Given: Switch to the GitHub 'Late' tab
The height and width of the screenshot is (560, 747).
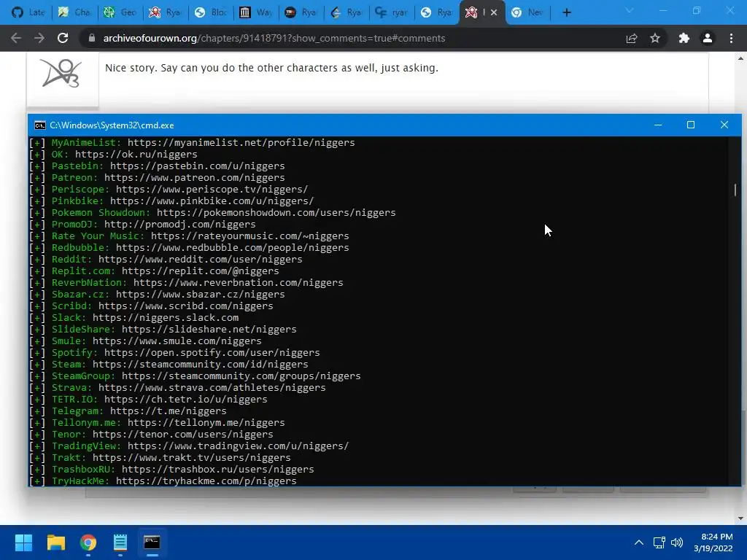Looking at the screenshot, I should [x=28, y=12].
